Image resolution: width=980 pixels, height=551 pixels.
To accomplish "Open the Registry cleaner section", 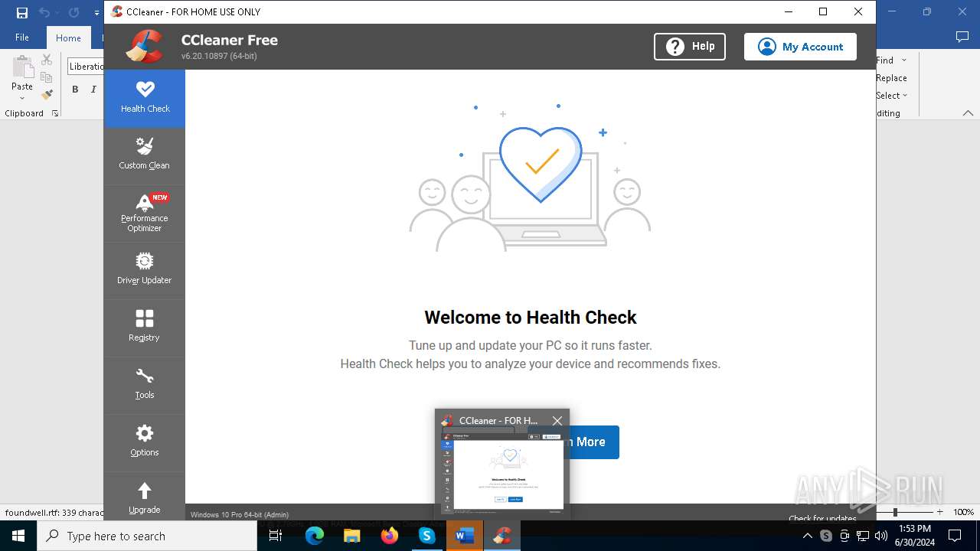I will (145, 328).
